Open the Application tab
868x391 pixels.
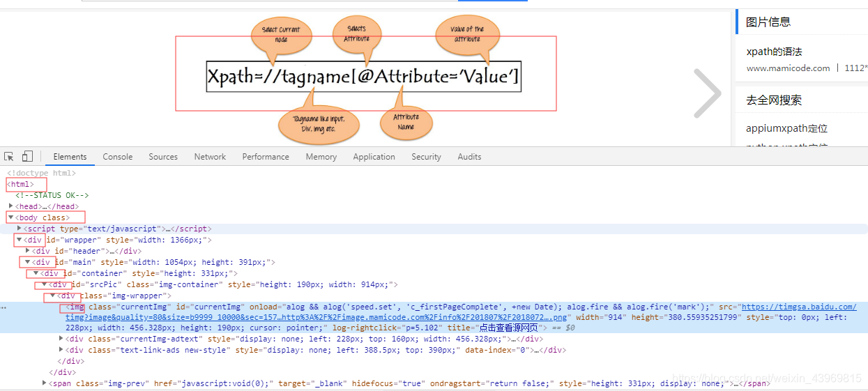[374, 157]
